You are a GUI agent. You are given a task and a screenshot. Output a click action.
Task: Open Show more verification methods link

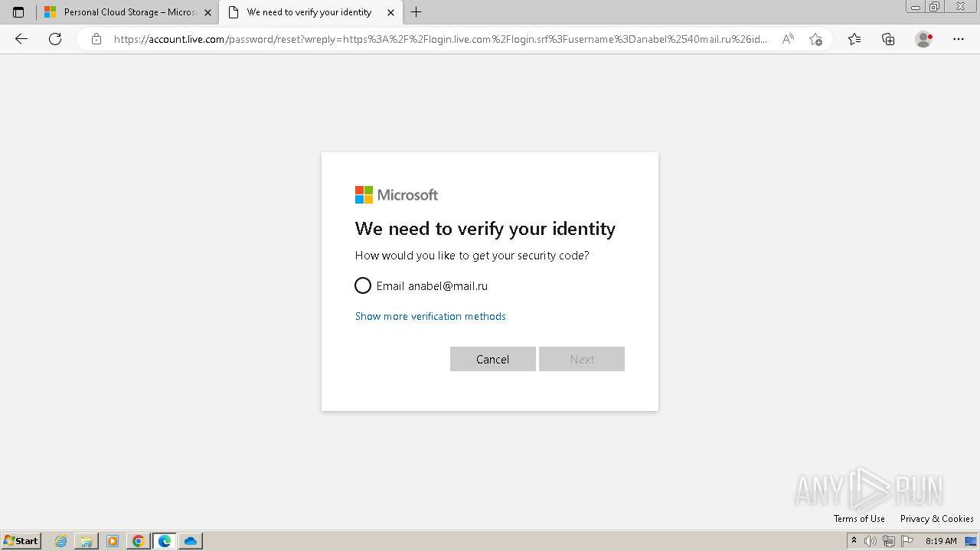(x=430, y=316)
